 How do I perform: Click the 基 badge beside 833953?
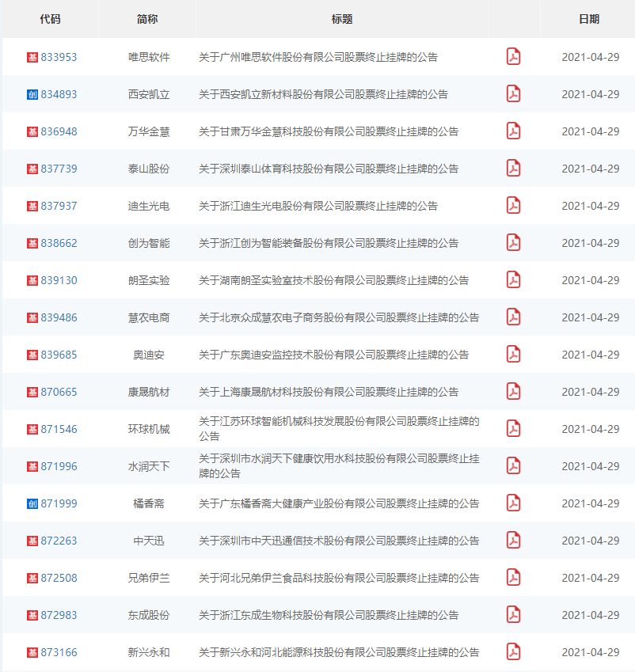(32, 57)
